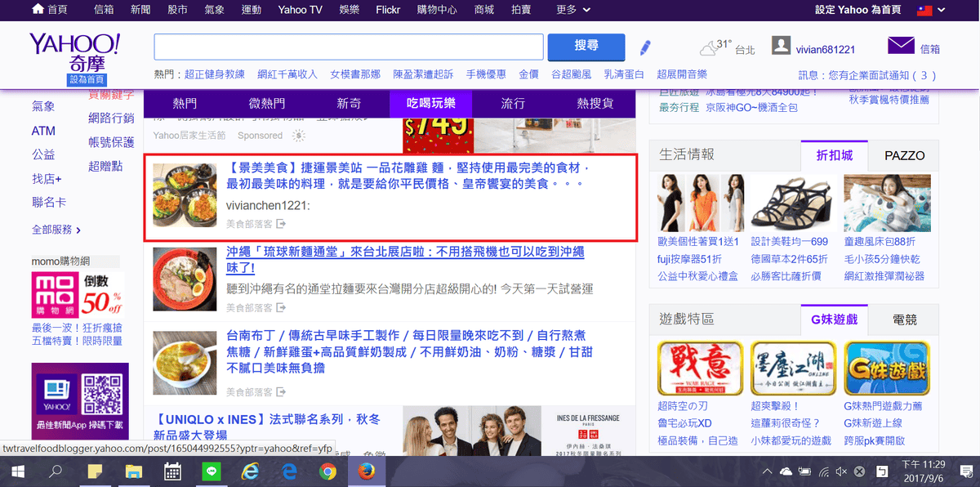Open LINE from the Windows taskbar
This screenshot has width=980, height=487.
pos(212,471)
